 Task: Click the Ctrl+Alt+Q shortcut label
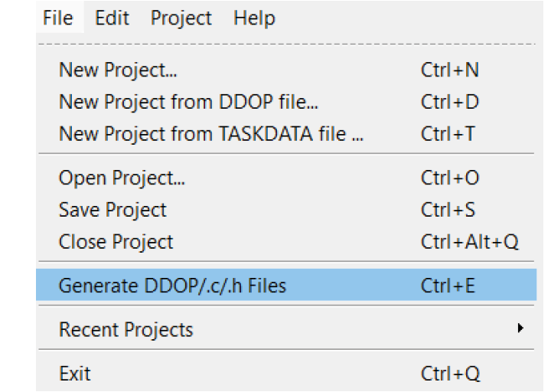[469, 241]
